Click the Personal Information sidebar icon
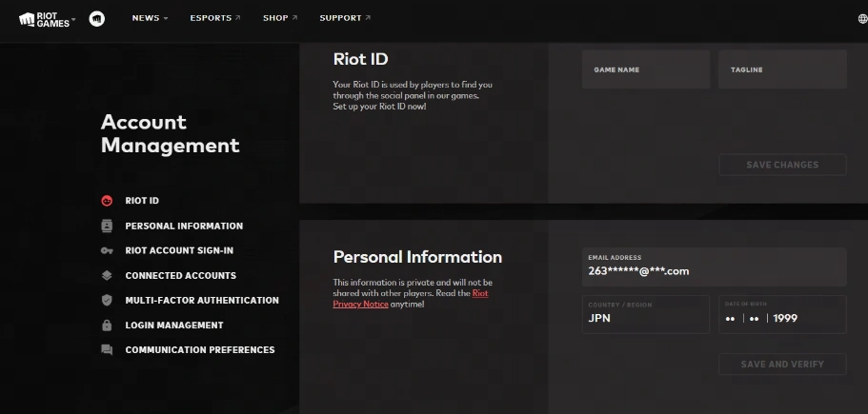868x414 pixels. click(x=107, y=226)
